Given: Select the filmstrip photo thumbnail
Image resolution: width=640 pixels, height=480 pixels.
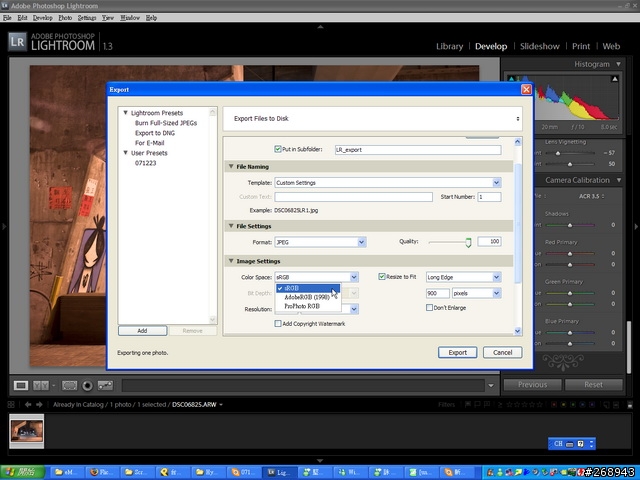Looking at the screenshot, I should [27, 431].
